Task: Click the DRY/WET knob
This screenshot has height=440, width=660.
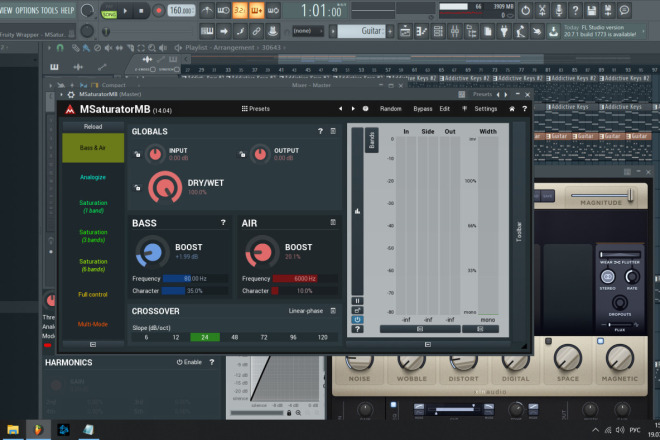Action: (165, 187)
